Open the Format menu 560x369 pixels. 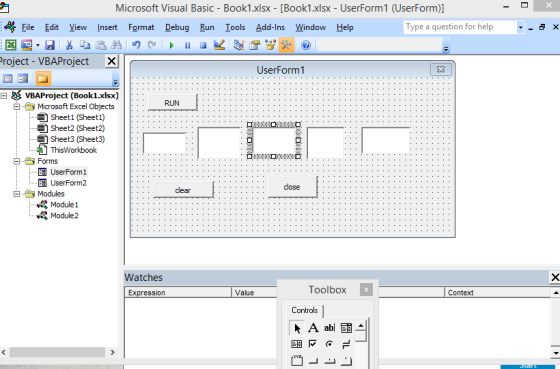click(141, 27)
